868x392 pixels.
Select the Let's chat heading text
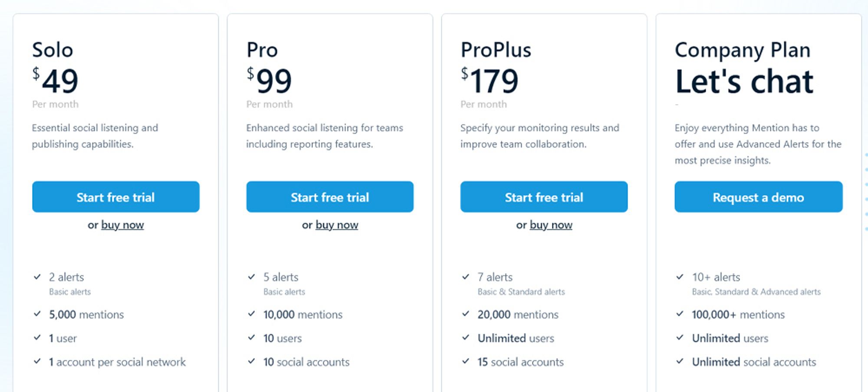click(x=744, y=82)
